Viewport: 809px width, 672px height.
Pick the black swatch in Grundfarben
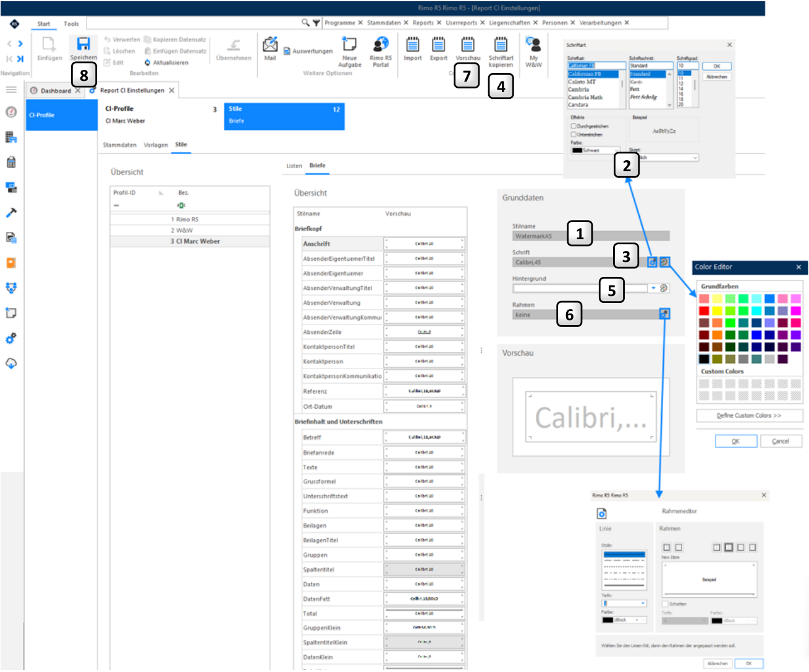click(704, 359)
